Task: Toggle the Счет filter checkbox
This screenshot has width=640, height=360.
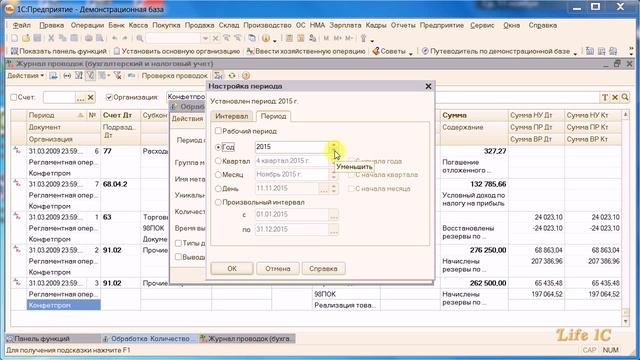Action: pyautogui.click(x=13, y=98)
